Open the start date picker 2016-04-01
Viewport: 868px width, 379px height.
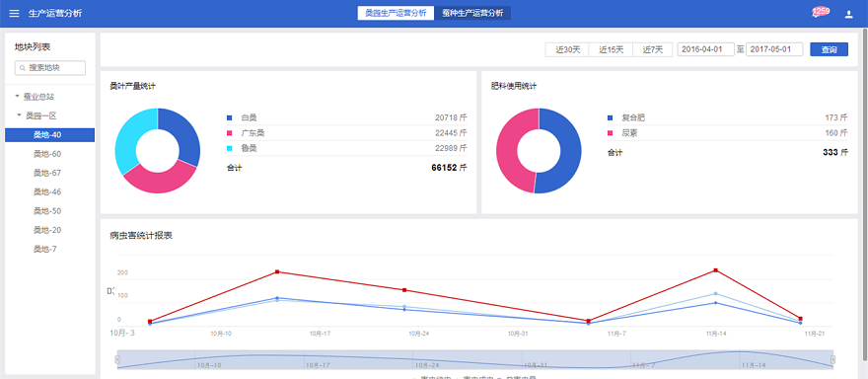click(706, 49)
